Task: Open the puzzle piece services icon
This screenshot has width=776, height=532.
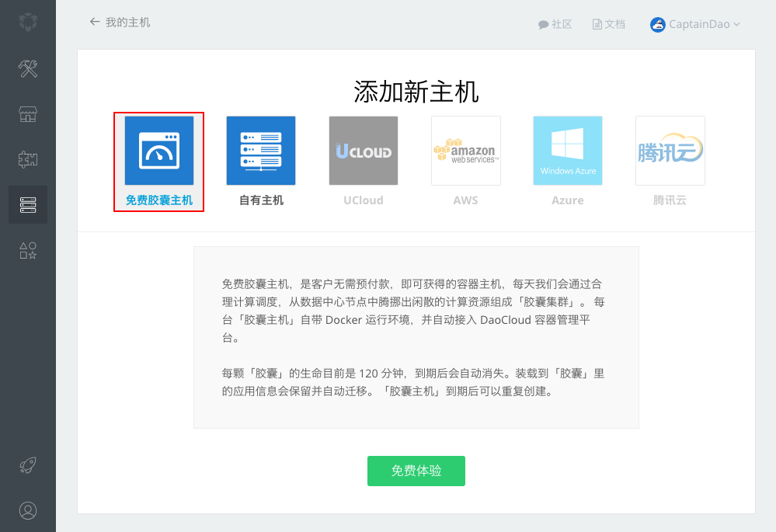Action: pos(28,159)
